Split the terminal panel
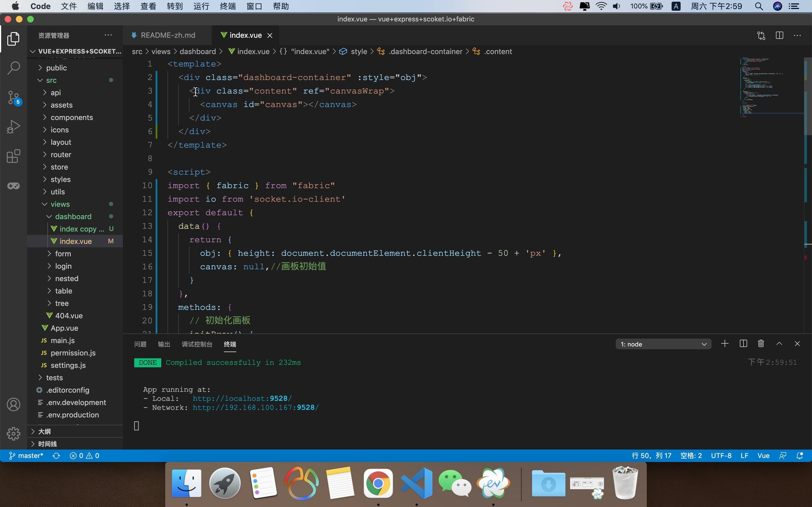This screenshot has width=812, height=507. click(x=743, y=344)
